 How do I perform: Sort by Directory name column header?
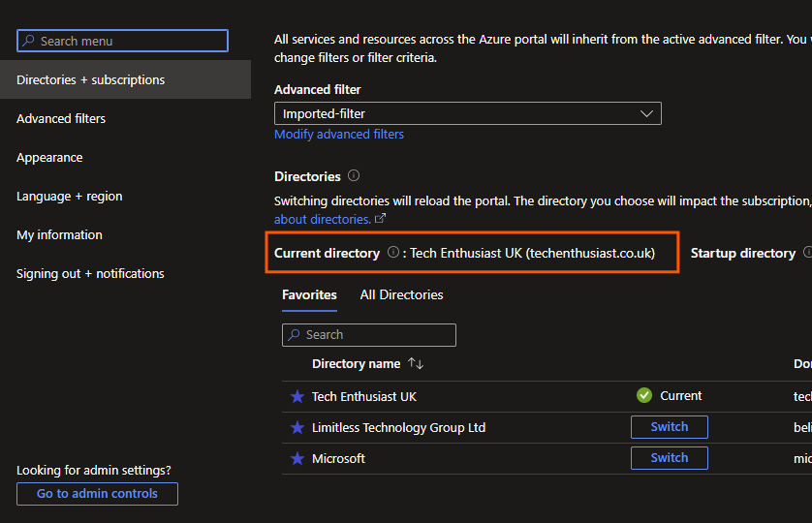(x=357, y=364)
